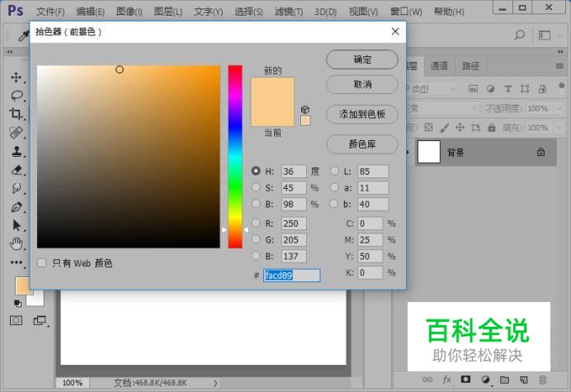Open the 图像(I) menu

(130, 12)
